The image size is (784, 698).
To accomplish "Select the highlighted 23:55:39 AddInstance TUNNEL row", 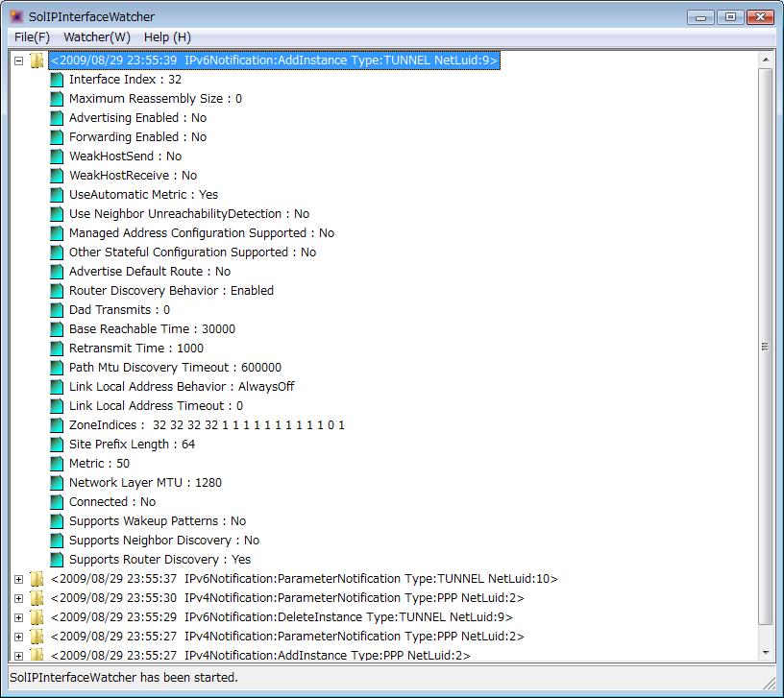I will pyautogui.click(x=274, y=60).
